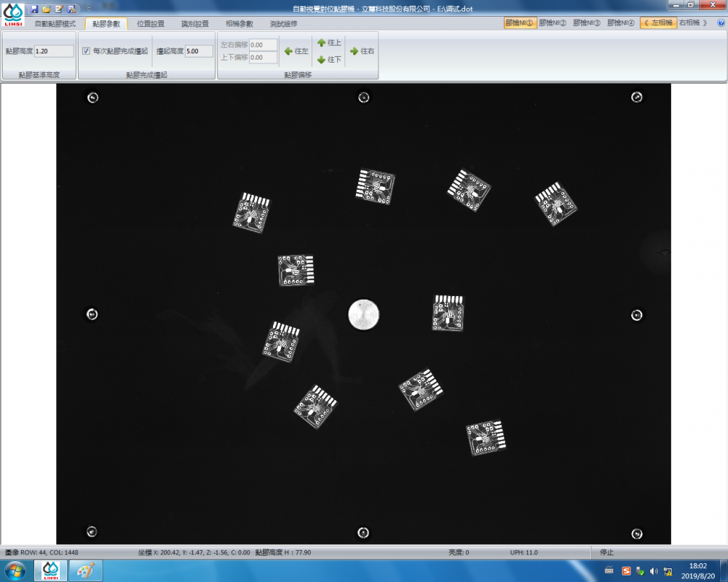Viewport: 728px width, 582px height.
Task: Click the blue help question mark icon
Action: point(721,23)
